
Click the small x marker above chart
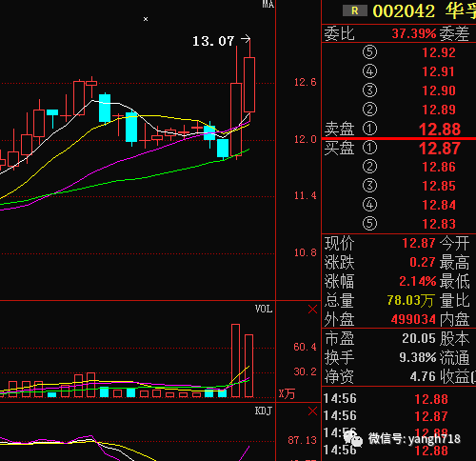pyautogui.click(x=146, y=19)
